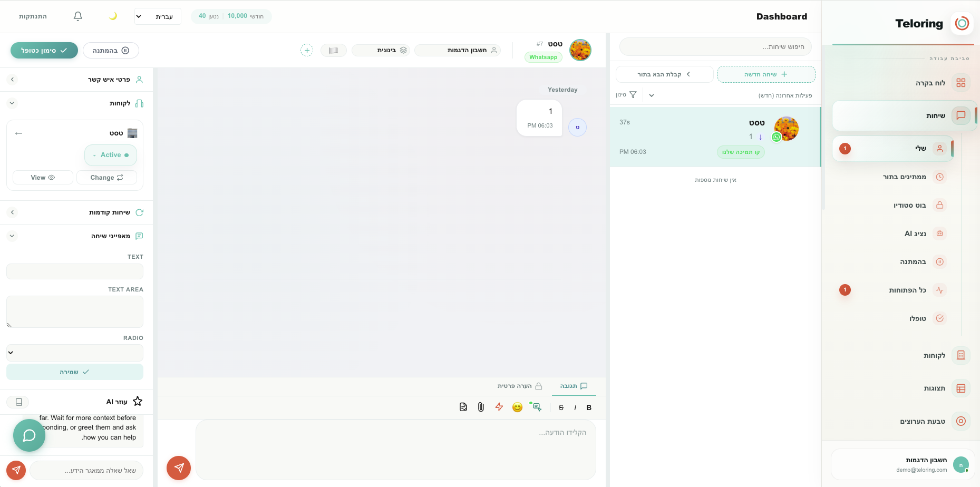Click the Whatsapp channel badge
The height and width of the screenshot is (487, 980).
(544, 57)
